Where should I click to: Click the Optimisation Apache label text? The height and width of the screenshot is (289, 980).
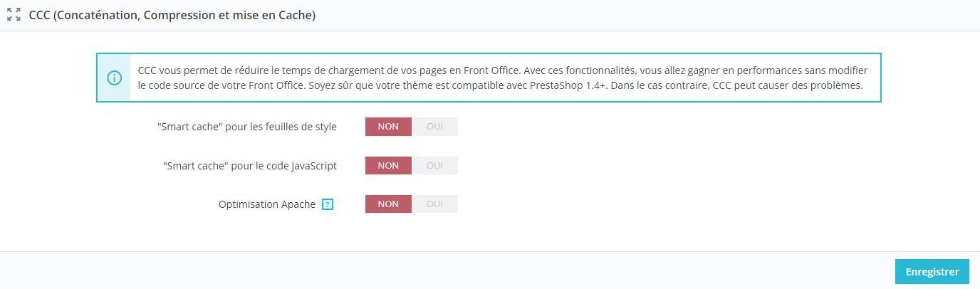pyautogui.click(x=266, y=204)
